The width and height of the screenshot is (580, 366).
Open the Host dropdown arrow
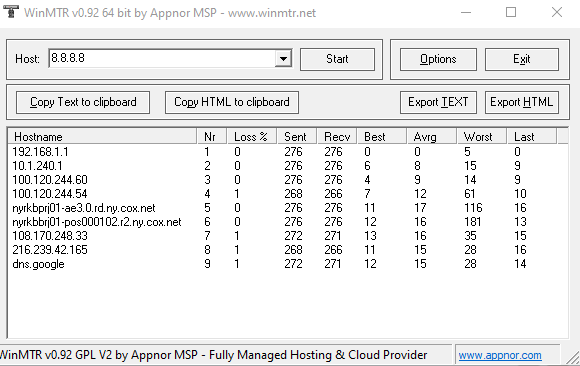tap(283, 59)
